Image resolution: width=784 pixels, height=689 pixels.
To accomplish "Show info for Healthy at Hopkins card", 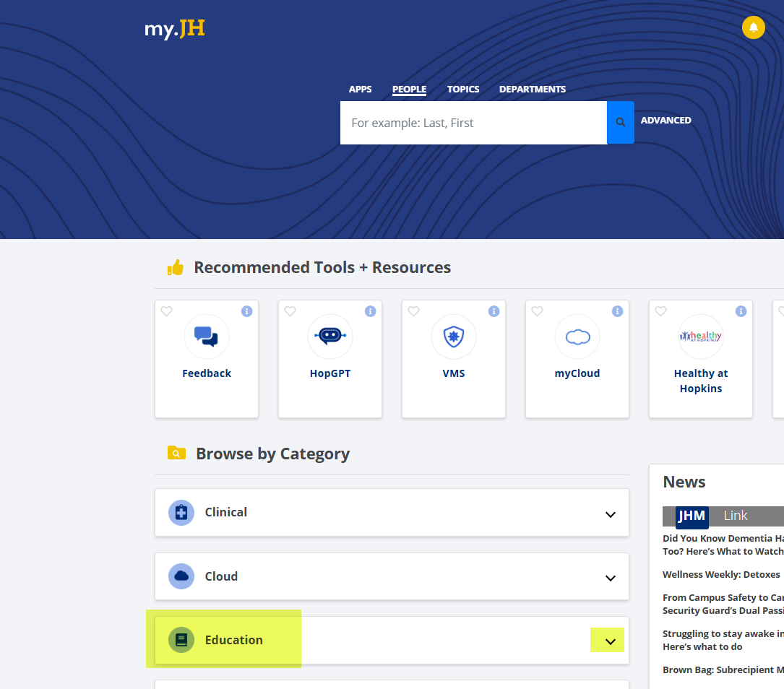I will click(x=741, y=311).
